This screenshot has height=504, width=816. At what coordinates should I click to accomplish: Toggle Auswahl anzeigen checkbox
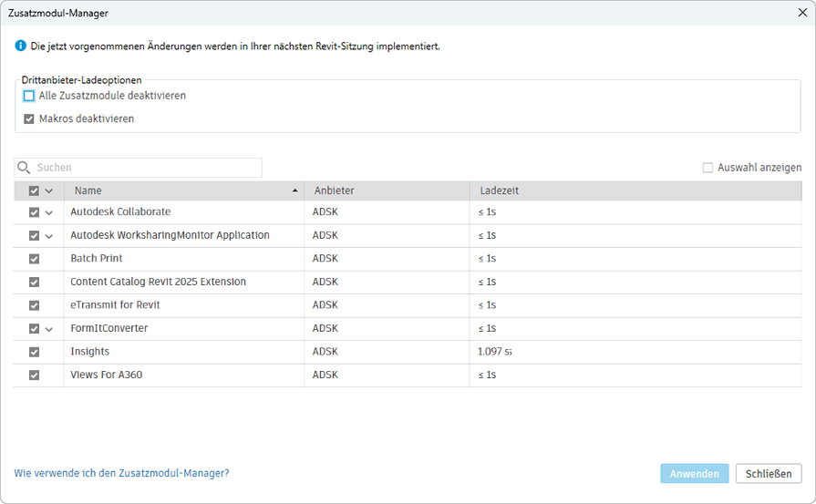[708, 168]
